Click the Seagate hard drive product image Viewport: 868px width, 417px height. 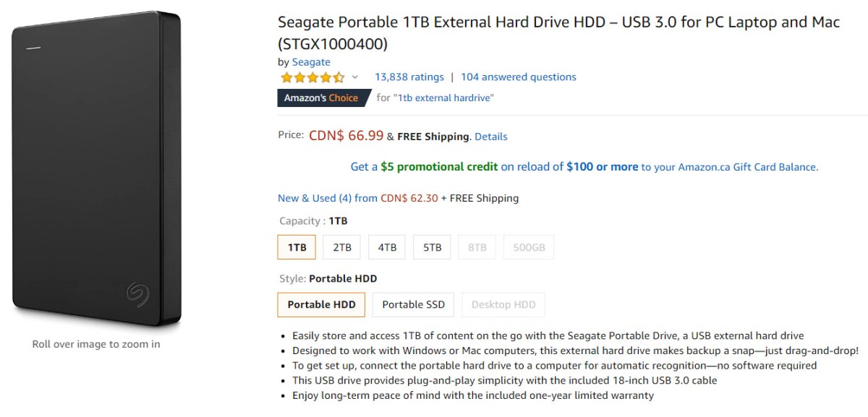point(96,170)
